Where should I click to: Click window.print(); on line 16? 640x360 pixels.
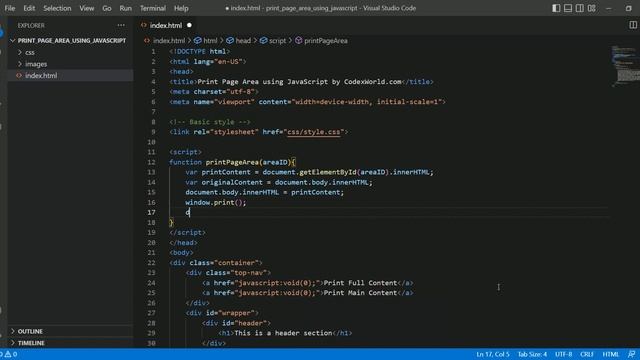click(x=216, y=202)
